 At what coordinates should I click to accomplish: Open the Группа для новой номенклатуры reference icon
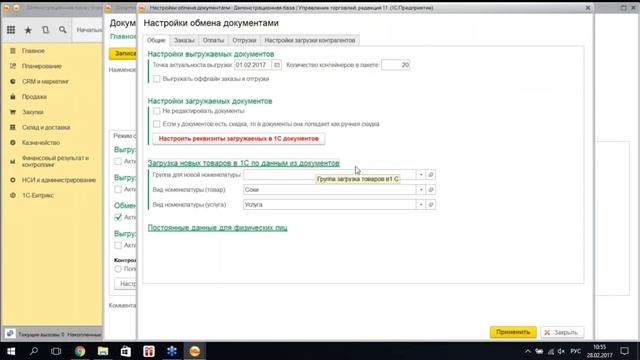tap(431, 175)
